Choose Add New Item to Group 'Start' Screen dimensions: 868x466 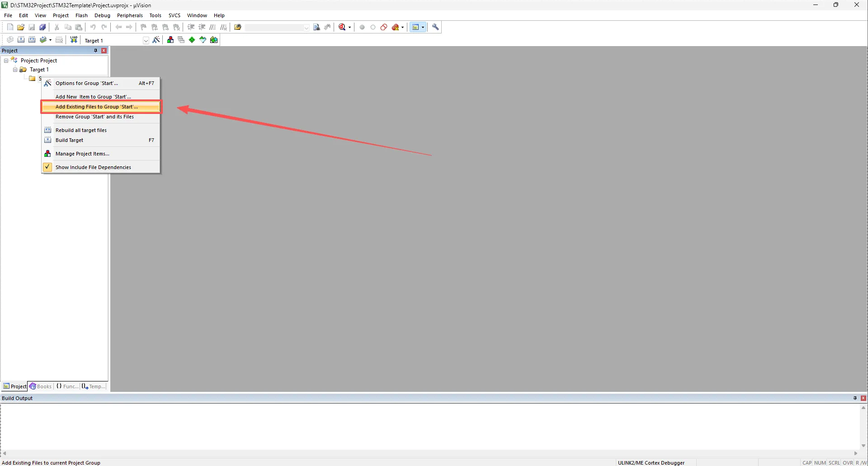pos(101,97)
